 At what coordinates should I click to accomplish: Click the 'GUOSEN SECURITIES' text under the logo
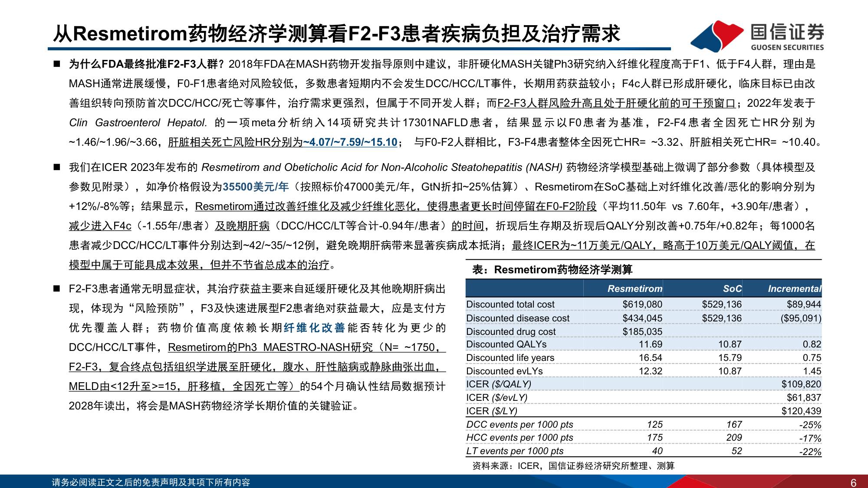coord(787,47)
